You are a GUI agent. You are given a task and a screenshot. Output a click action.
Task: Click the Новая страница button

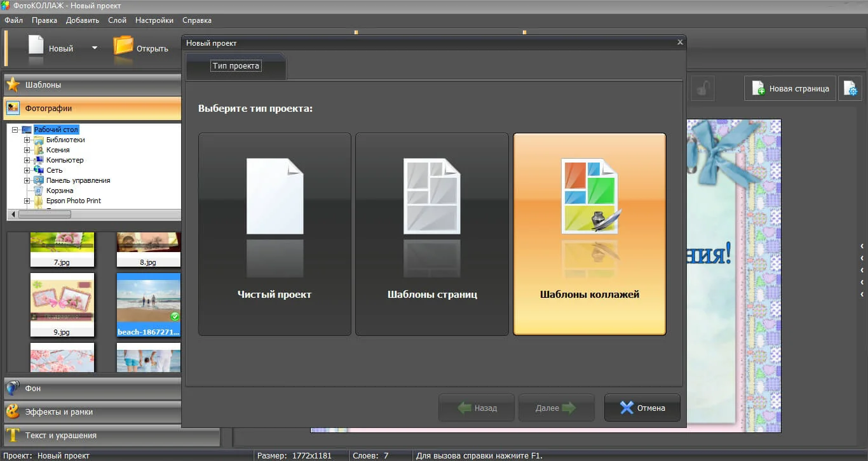click(x=790, y=89)
